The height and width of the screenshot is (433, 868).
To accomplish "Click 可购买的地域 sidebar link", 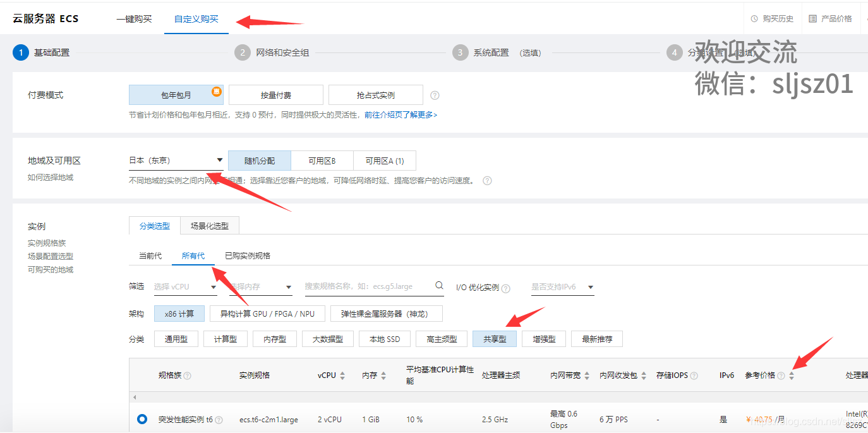I will click(x=51, y=270).
